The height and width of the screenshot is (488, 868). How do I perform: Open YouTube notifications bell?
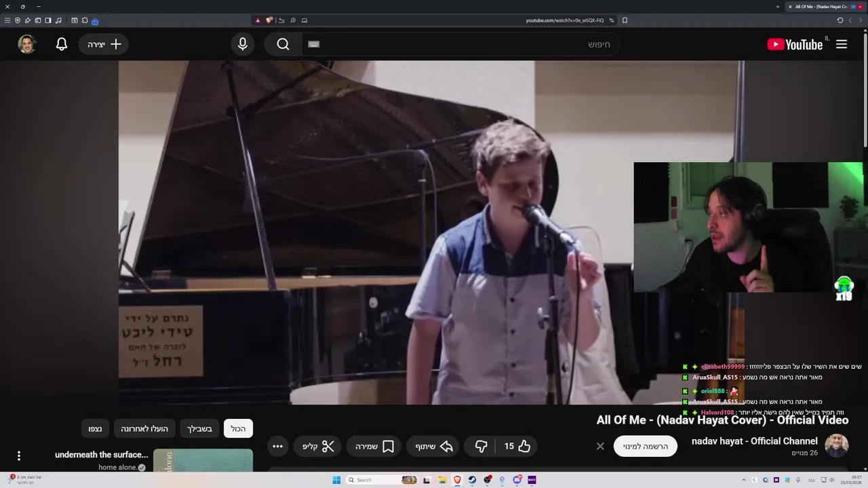click(62, 44)
